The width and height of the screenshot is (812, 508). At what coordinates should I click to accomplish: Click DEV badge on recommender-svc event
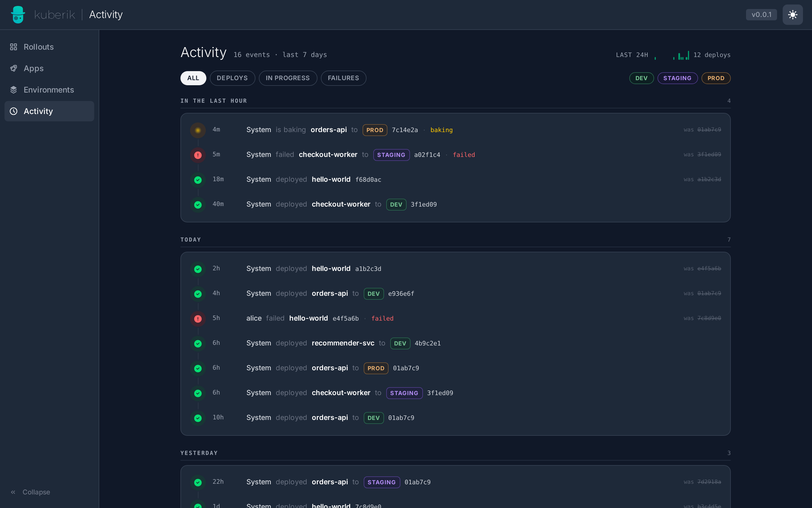[400, 343]
